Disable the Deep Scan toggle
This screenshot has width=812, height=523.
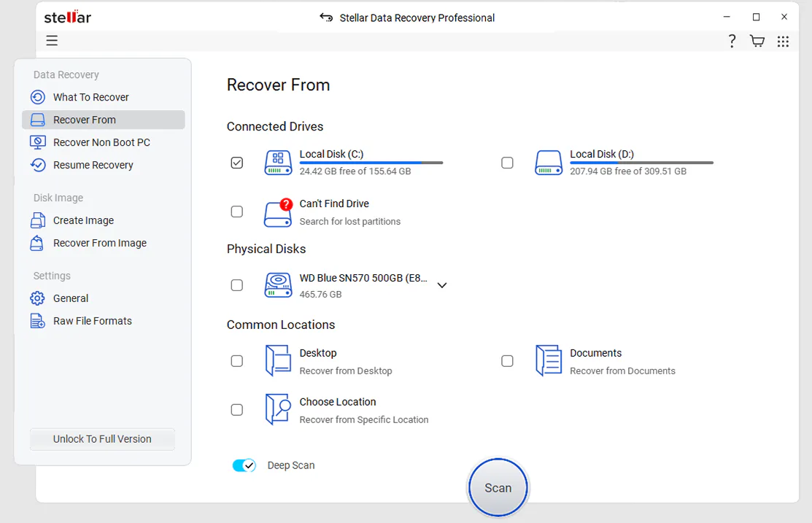[244, 465]
